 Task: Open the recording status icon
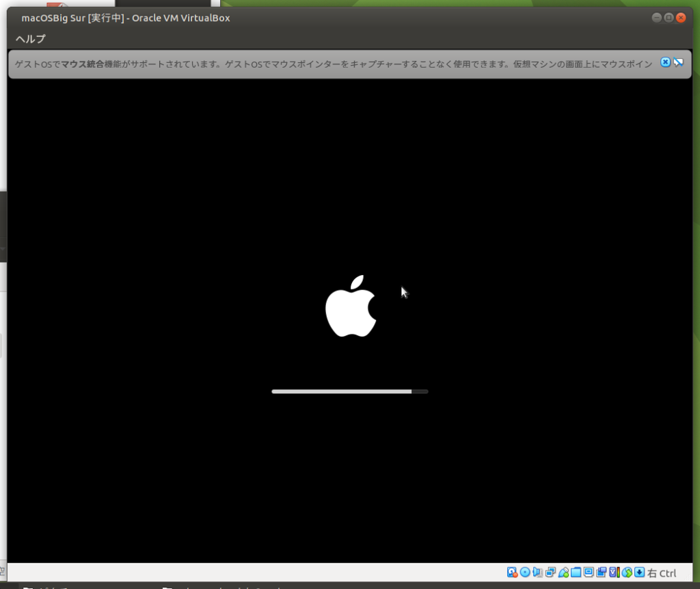[602, 573]
